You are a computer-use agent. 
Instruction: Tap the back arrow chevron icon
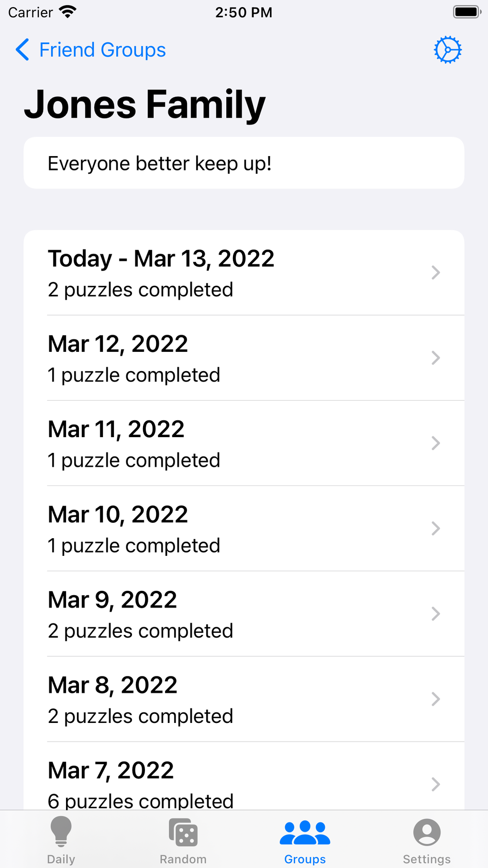[22, 50]
